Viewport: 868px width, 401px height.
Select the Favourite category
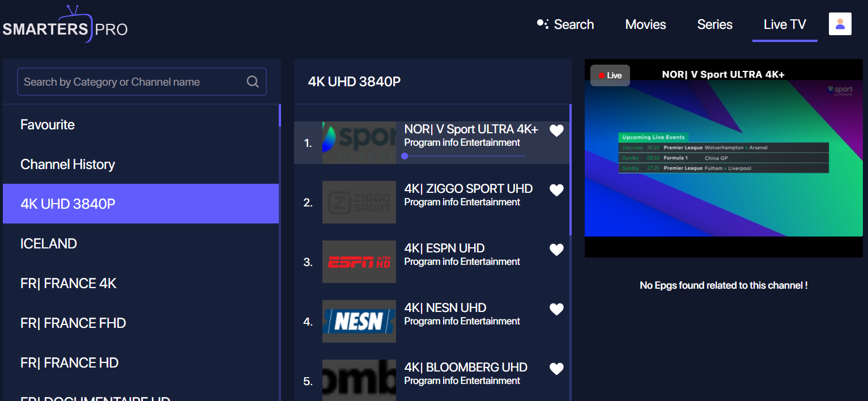click(x=48, y=124)
